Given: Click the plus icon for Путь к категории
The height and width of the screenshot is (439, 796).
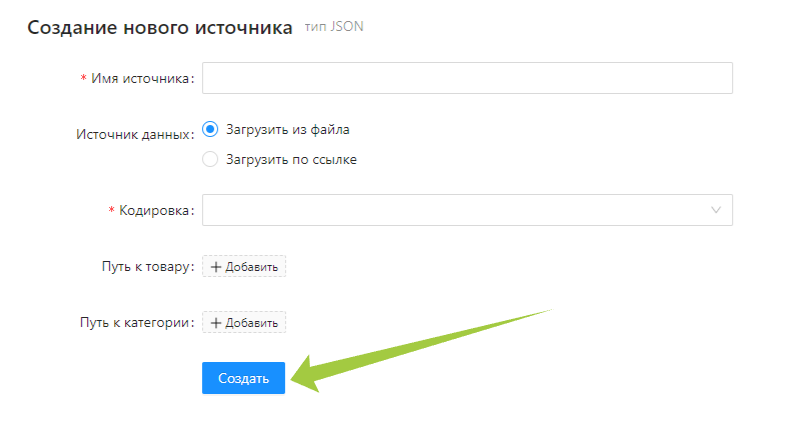Looking at the screenshot, I should tap(216, 323).
